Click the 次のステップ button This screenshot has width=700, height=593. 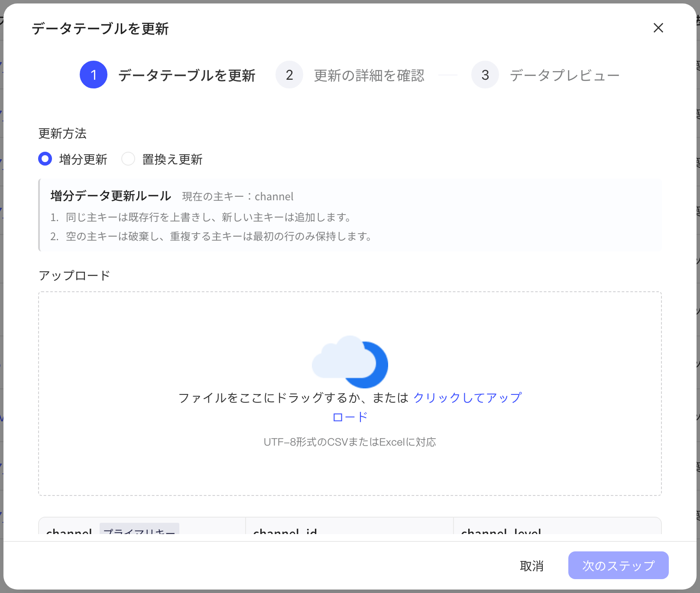click(x=618, y=565)
